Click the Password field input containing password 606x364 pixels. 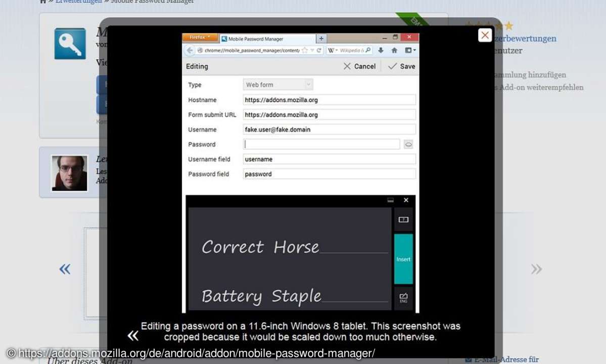pyautogui.click(x=329, y=174)
